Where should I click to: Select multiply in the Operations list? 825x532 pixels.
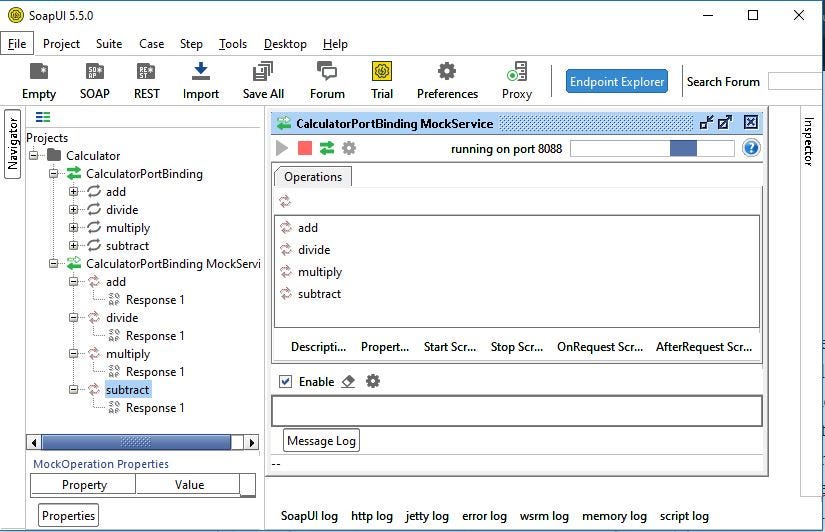pyautogui.click(x=320, y=272)
